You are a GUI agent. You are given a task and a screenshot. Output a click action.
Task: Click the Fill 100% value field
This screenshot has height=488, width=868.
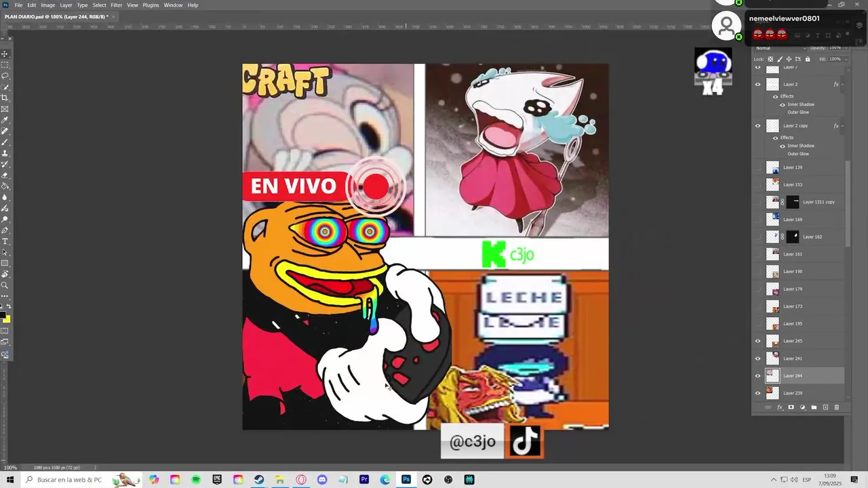(x=835, y=59)
